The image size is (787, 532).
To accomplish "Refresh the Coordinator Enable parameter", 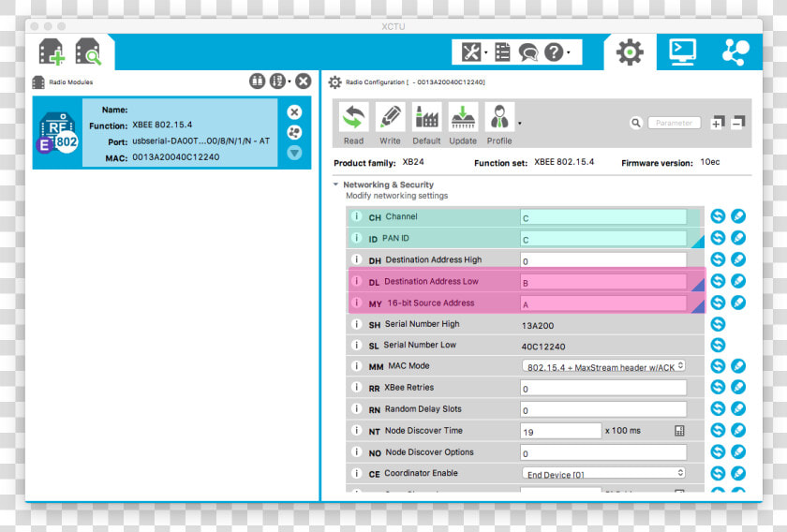I will [x=718, y=473].
